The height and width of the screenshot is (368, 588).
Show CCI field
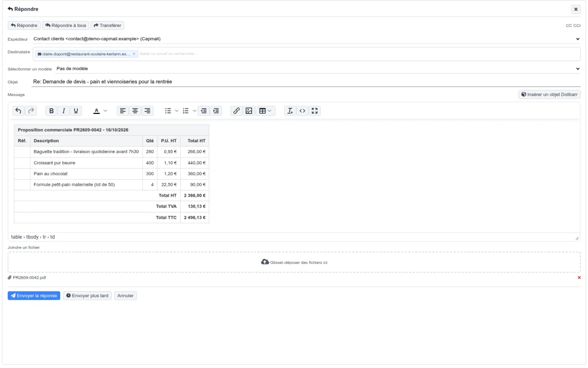[x=577, y=26]
